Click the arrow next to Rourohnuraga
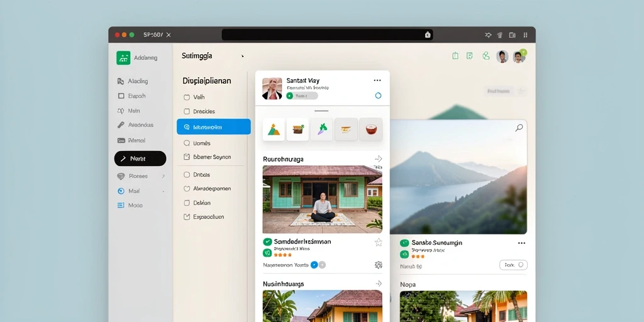644x322 pixels. point(378,159)
